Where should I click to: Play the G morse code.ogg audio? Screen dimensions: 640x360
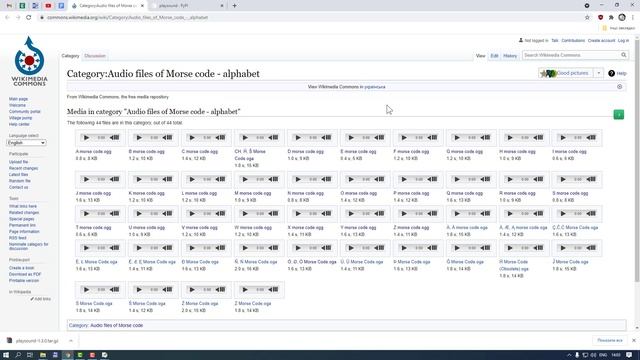[457, 138]
